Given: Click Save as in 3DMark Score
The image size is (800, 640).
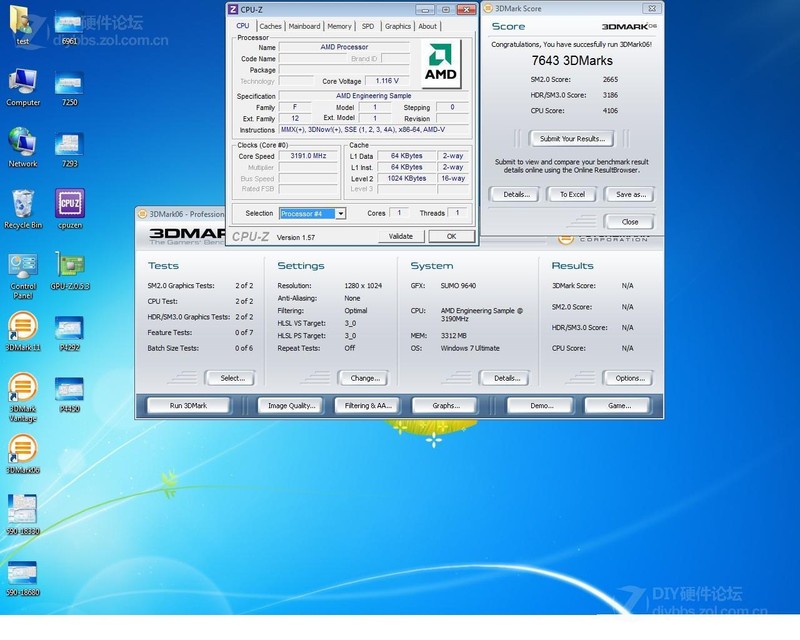Looking at the screenshot, I should coord(631,194).
